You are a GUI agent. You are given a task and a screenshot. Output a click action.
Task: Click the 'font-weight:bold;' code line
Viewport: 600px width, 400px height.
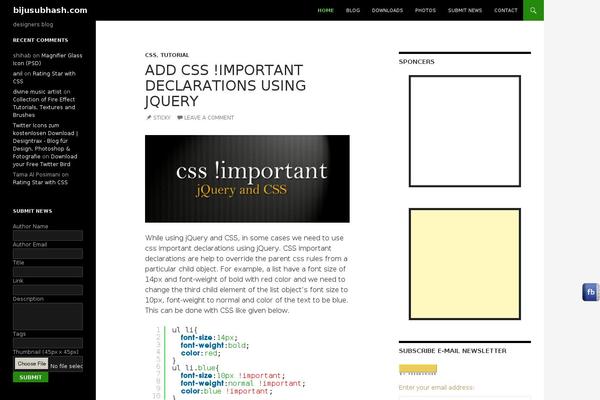coord(214,345)
